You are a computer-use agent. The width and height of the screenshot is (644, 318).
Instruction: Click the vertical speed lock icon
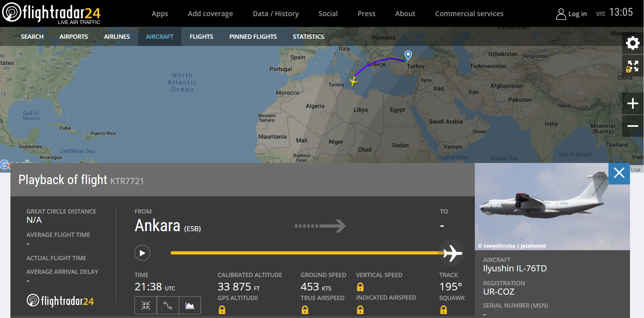(x=360, y=287)
